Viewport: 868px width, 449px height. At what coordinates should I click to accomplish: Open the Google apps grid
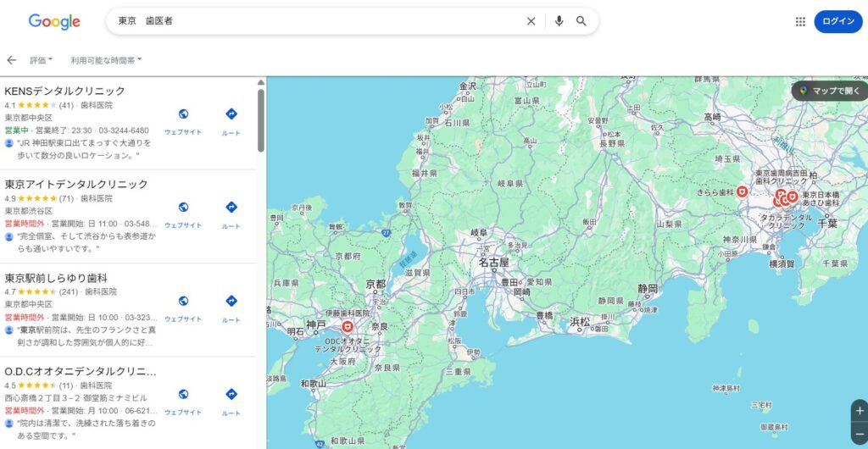tap(800, 21)
